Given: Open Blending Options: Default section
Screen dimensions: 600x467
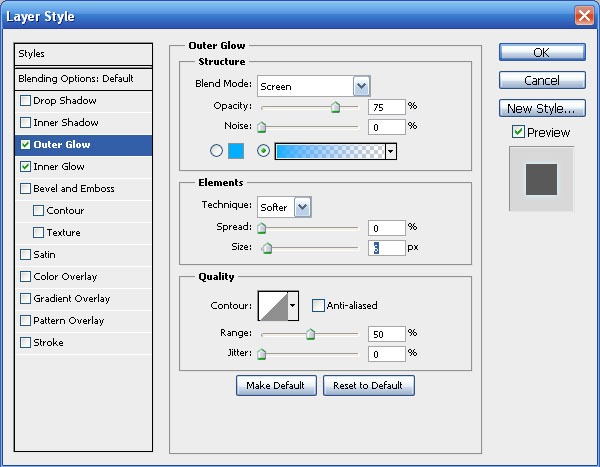Looking at the screenshot, I should [x=75, y=78].
